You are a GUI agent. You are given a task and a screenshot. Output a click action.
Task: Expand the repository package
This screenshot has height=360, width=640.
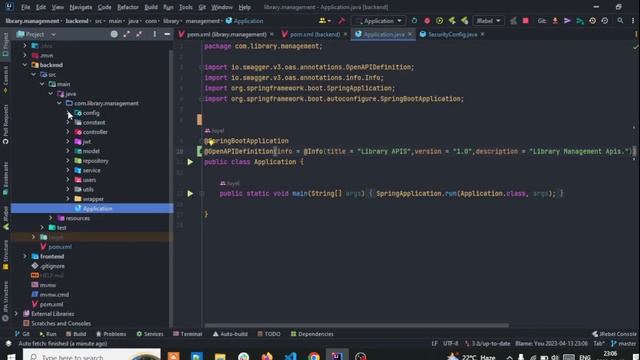[x=68, y=160]
